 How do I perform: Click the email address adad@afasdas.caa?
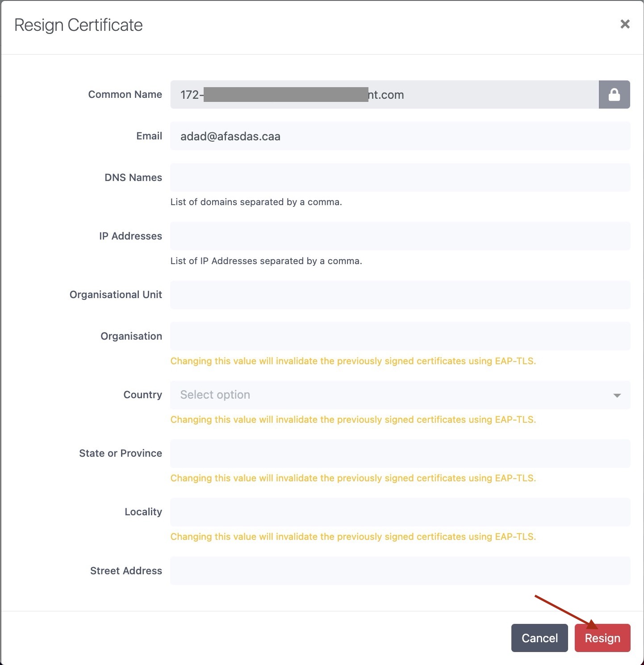(230, 136)
